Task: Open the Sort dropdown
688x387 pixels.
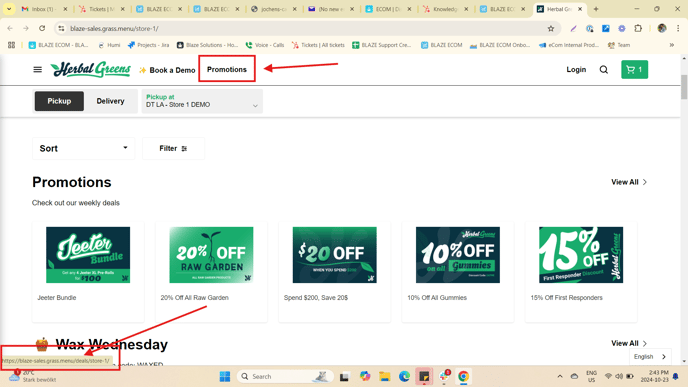Action: 83,148
